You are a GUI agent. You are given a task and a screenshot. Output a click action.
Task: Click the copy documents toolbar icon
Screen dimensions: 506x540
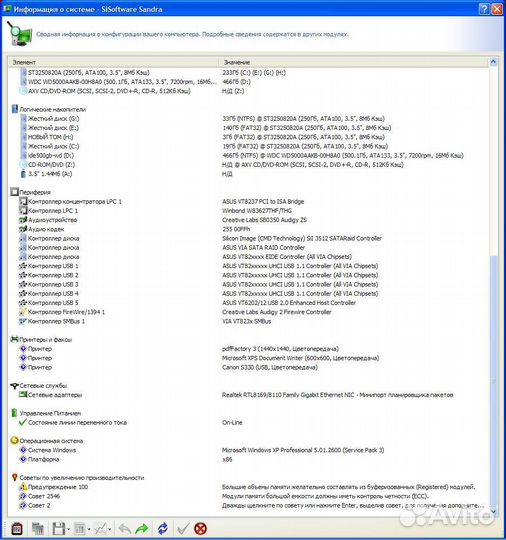(x=38, y=528)
